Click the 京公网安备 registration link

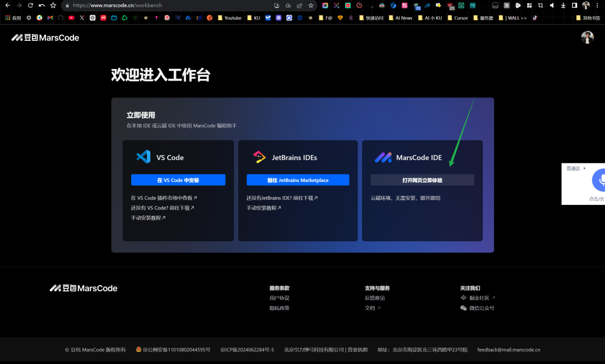[x=173, y=350]
